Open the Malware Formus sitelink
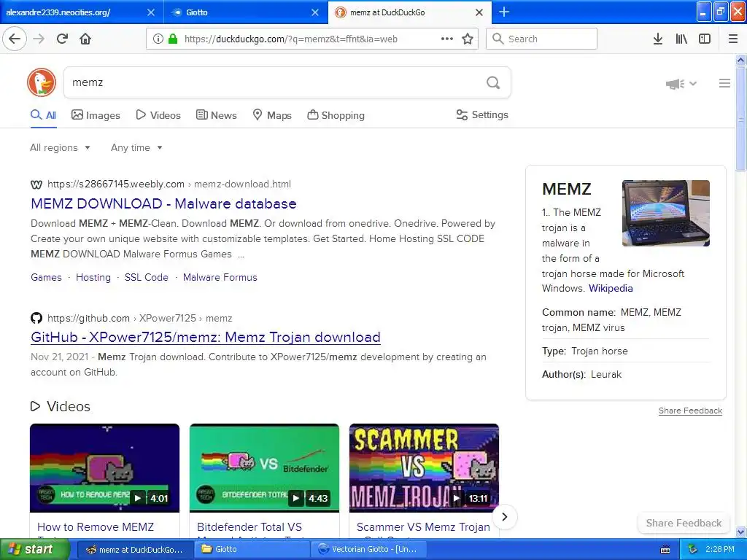This screenshot has height=560, width=747. tap(220, 277)
